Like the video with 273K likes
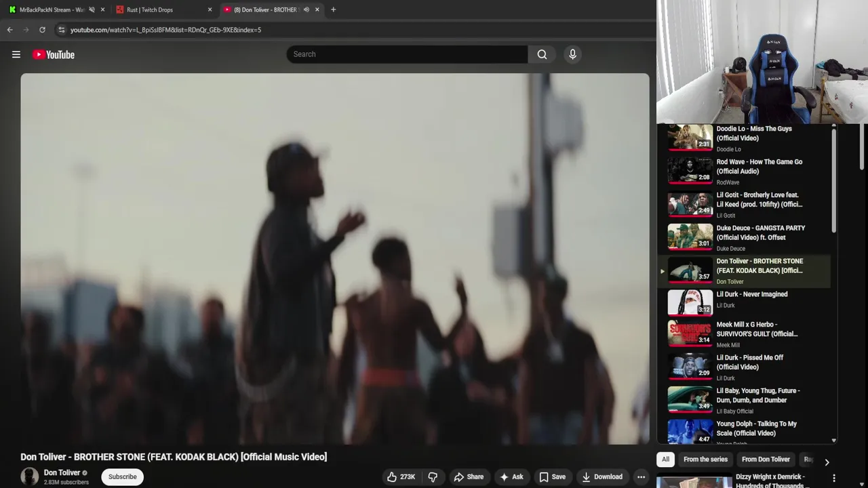 coord(401,477)
